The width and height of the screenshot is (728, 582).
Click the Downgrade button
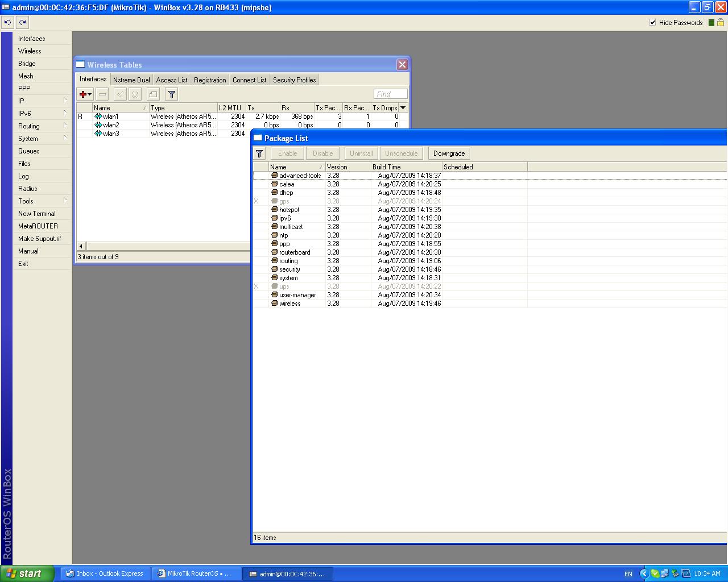449,153
